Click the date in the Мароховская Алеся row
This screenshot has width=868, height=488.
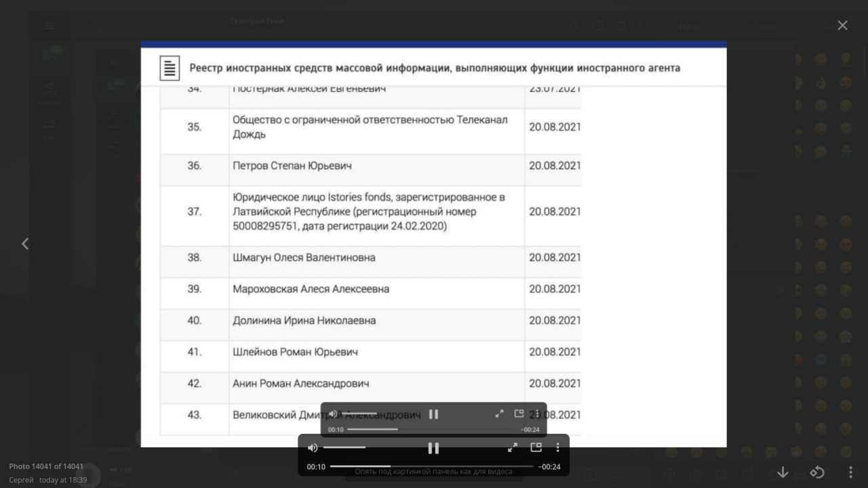pos(555,289)
